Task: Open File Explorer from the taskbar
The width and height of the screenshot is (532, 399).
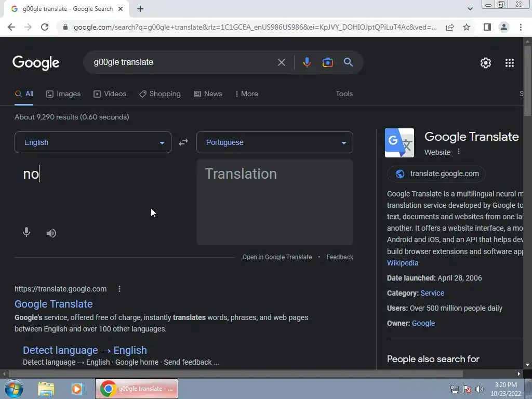Action: pos(46,389)
